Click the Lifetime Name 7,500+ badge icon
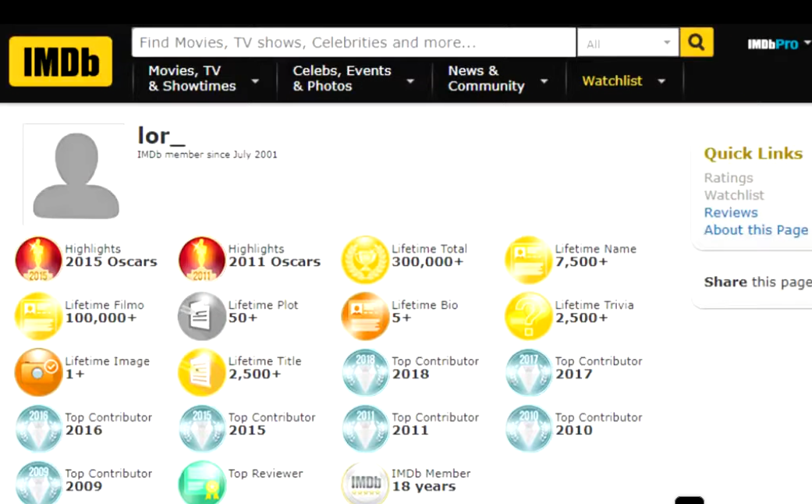The height and width of the screenshot is (504, 812). point(528,259)
